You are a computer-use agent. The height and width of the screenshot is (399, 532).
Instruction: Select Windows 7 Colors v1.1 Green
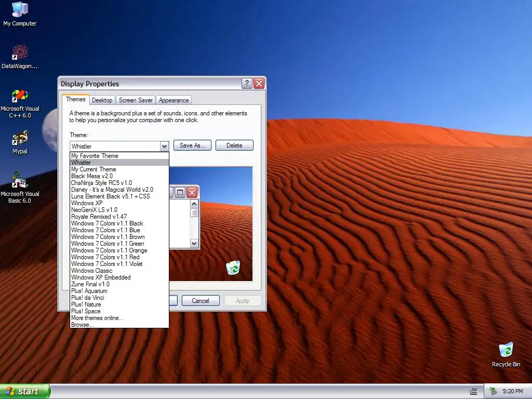tap(119, 244)
